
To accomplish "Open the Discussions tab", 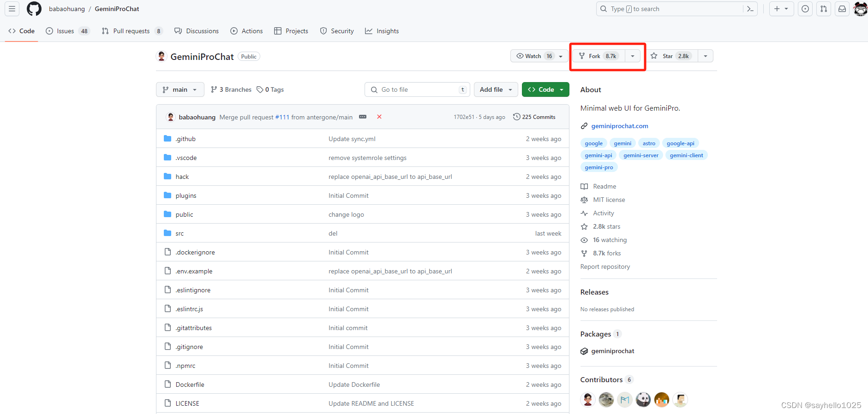I will coord(197,31).
